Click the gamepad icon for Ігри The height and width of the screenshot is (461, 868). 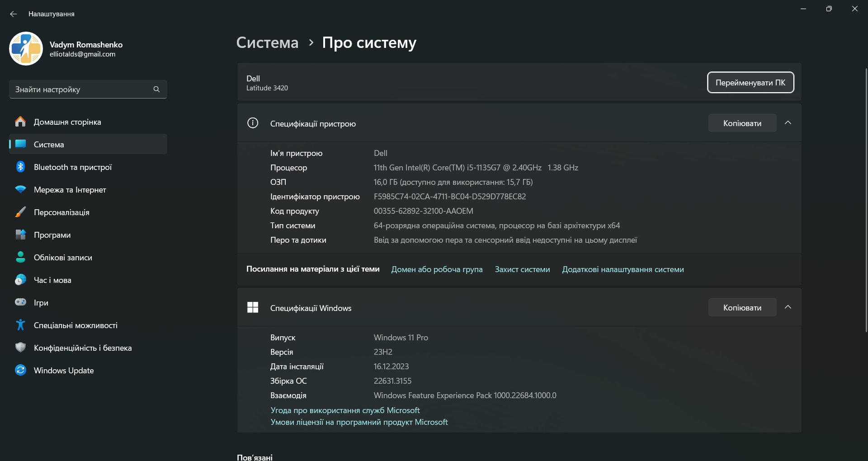tap(20, 302)
